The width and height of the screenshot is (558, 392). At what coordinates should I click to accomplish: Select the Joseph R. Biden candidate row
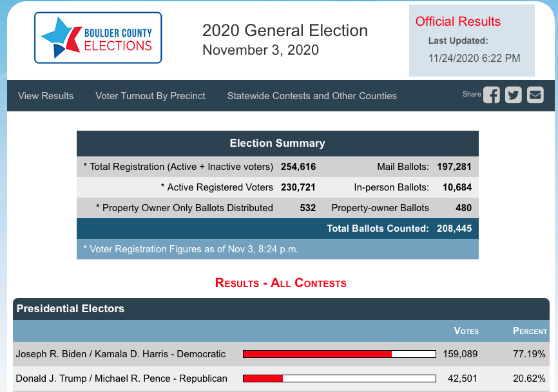click(120, 354)
